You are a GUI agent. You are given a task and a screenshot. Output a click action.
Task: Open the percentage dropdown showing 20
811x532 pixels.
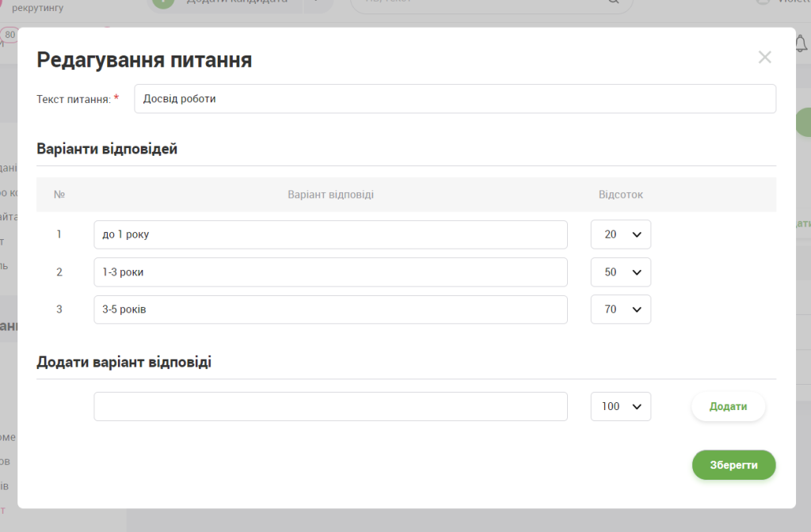tap(621, 234)
